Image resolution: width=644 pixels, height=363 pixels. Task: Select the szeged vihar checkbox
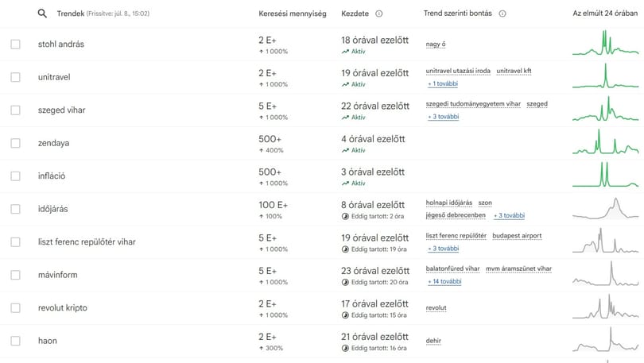click(x=16, y=110)
